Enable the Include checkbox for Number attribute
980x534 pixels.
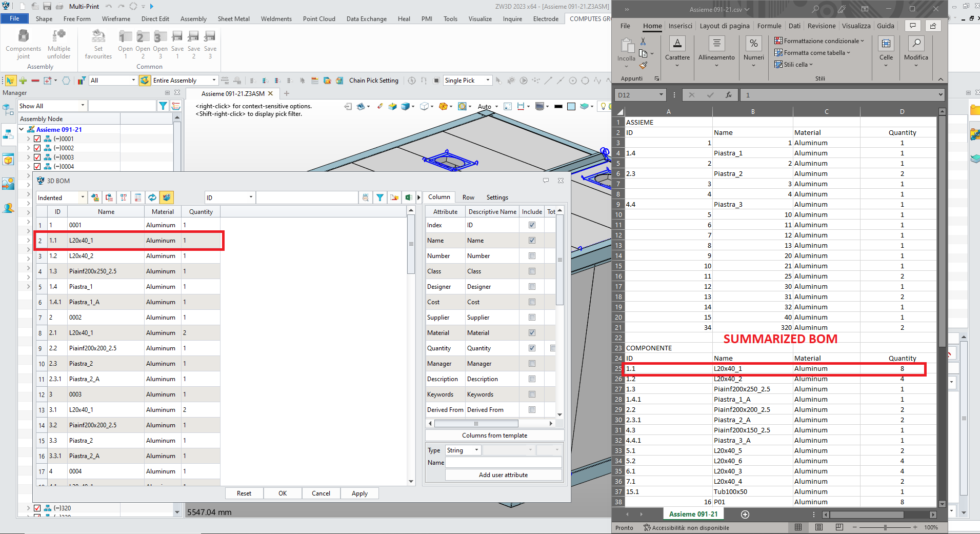coord(532,255)
